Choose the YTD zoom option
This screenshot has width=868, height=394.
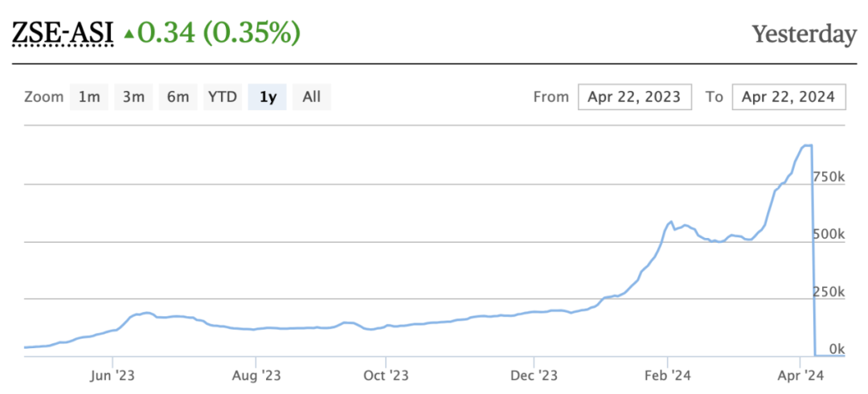pos(223,97)
